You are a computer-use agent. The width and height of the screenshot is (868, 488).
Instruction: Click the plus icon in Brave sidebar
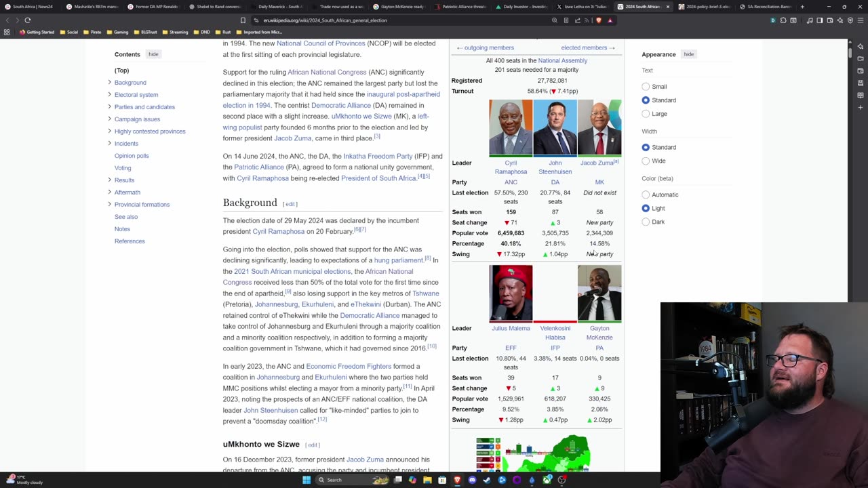861,107
